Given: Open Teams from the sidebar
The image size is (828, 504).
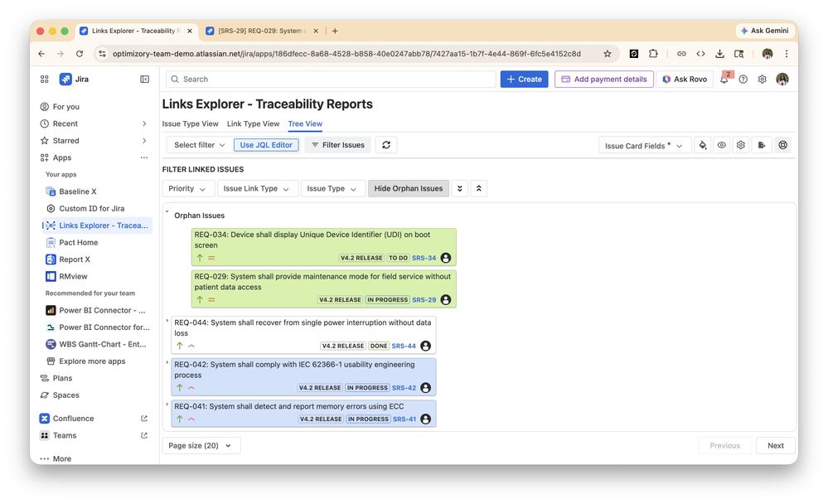Looking at the screenshot, I should (65, 435).
